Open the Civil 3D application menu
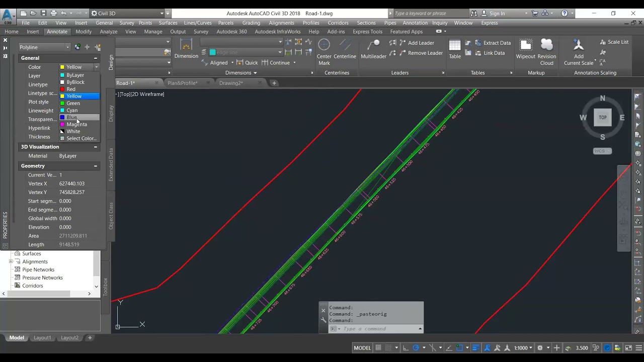 (x=8, y=16)
